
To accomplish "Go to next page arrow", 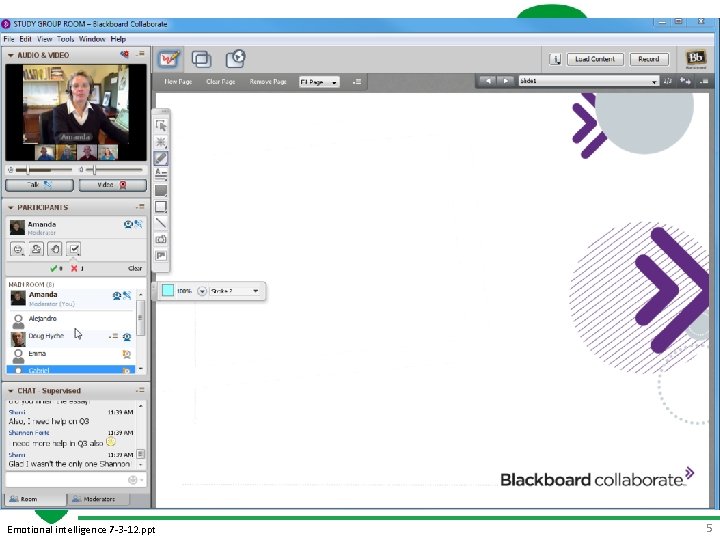I will point(506,81).
